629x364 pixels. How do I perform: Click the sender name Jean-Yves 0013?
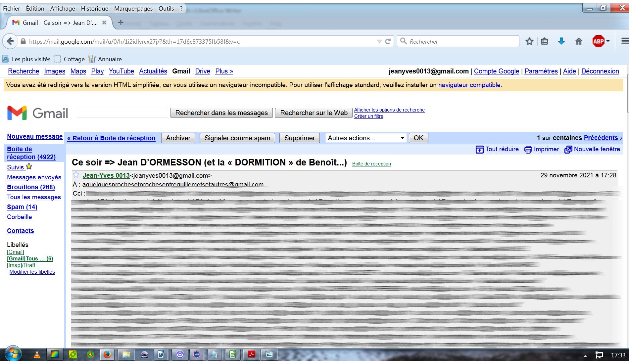(x=106, y=175)
